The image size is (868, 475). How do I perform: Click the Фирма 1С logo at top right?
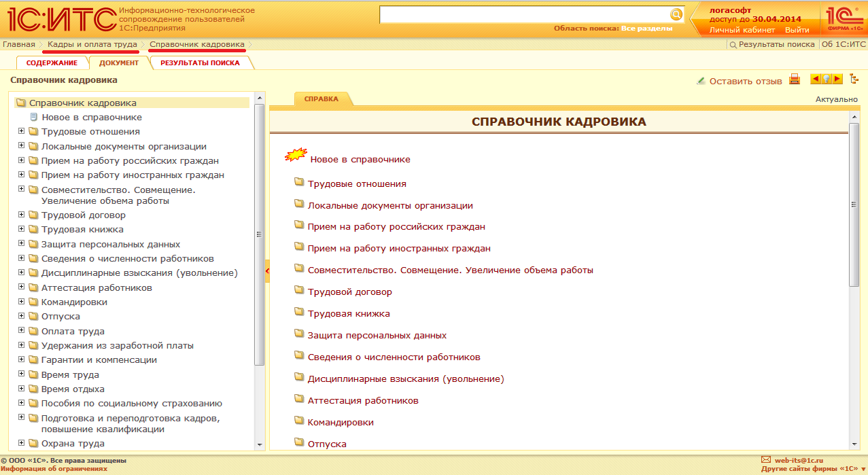pos(845,19)
